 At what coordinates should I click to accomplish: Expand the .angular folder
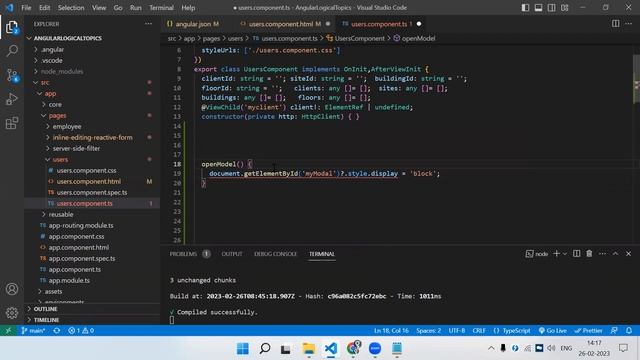pos(52,49)
